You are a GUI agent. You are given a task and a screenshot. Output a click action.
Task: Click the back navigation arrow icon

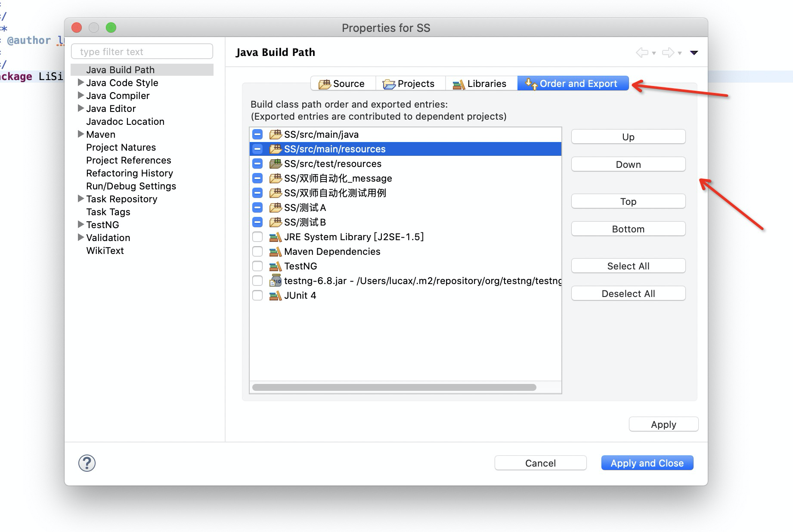click(x=642, y=53)
